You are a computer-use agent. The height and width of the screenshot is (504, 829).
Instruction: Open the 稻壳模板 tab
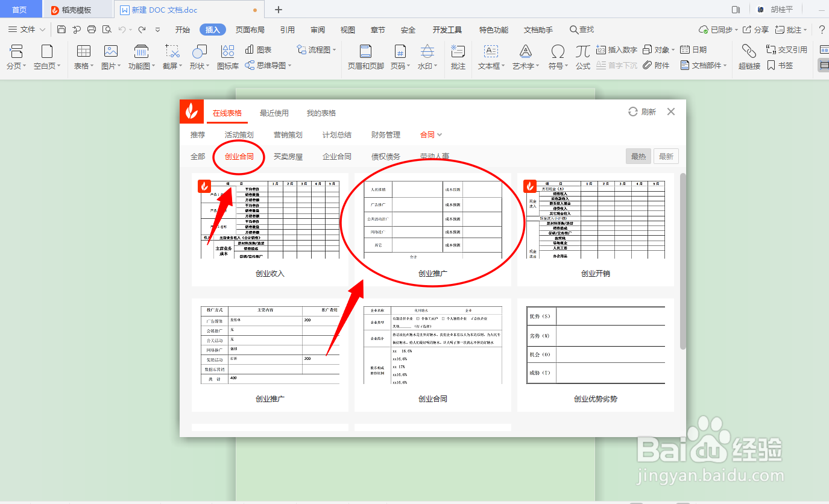77,10
